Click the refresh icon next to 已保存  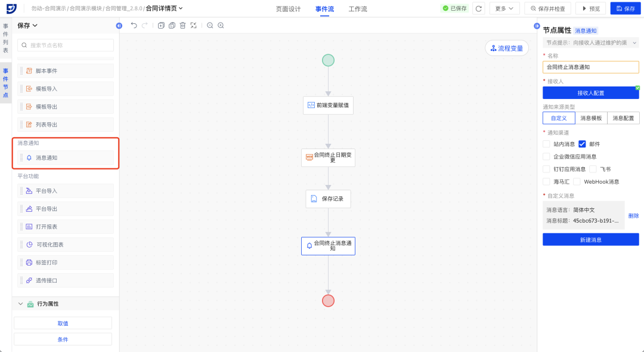(478, 8)
